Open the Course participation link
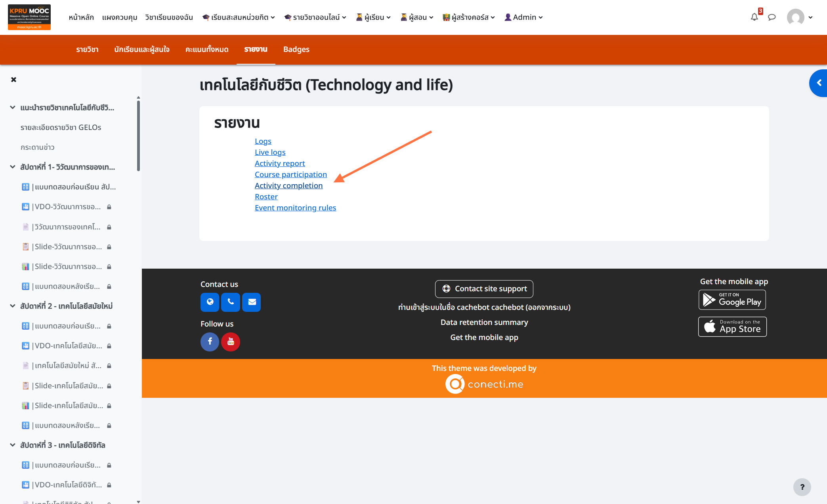Screen dimensions: 827x504 click(x=291, y=174)
